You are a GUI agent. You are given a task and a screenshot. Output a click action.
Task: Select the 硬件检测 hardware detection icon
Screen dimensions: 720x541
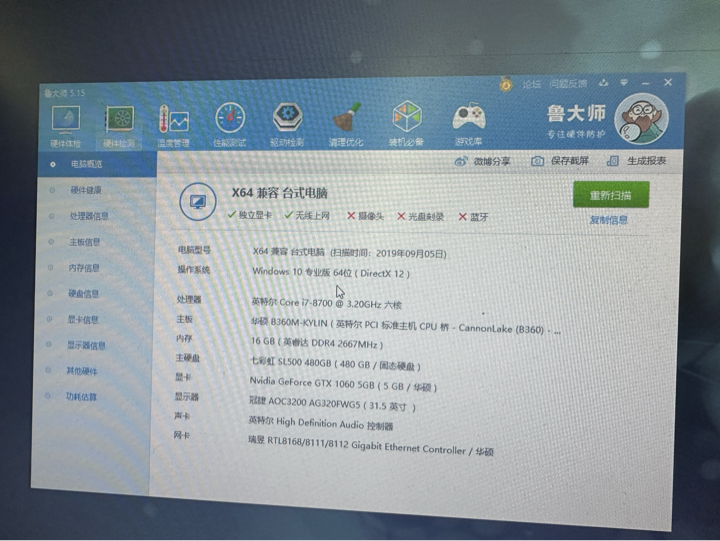[x=119, y=126]
